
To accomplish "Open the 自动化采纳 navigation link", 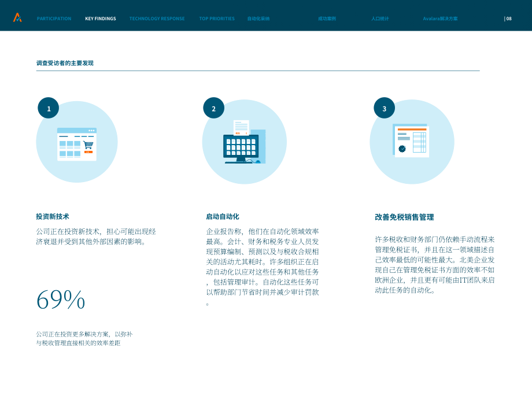I will click(258, 18).
